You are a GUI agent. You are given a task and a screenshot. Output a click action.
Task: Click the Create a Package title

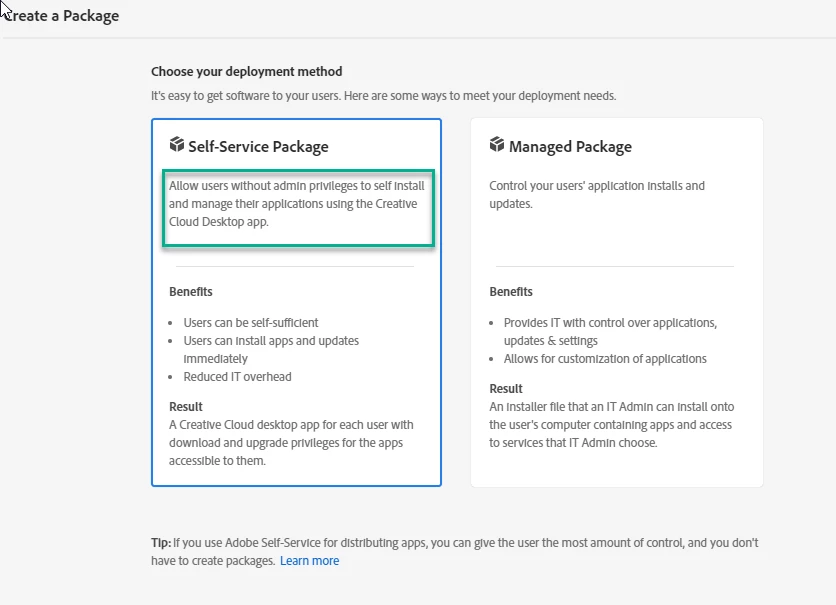(60, 15)
